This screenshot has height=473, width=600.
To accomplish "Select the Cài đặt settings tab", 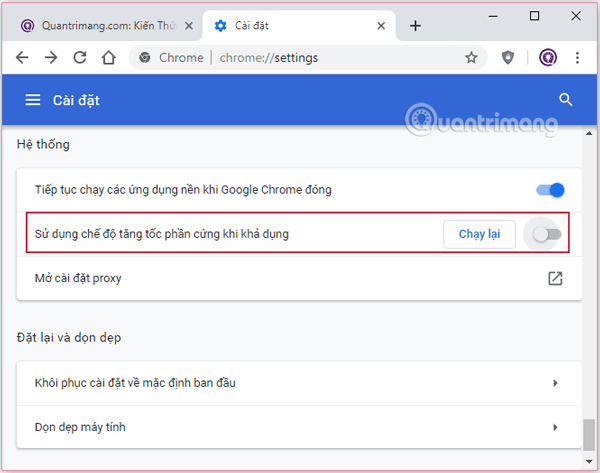I will [299, 26].
